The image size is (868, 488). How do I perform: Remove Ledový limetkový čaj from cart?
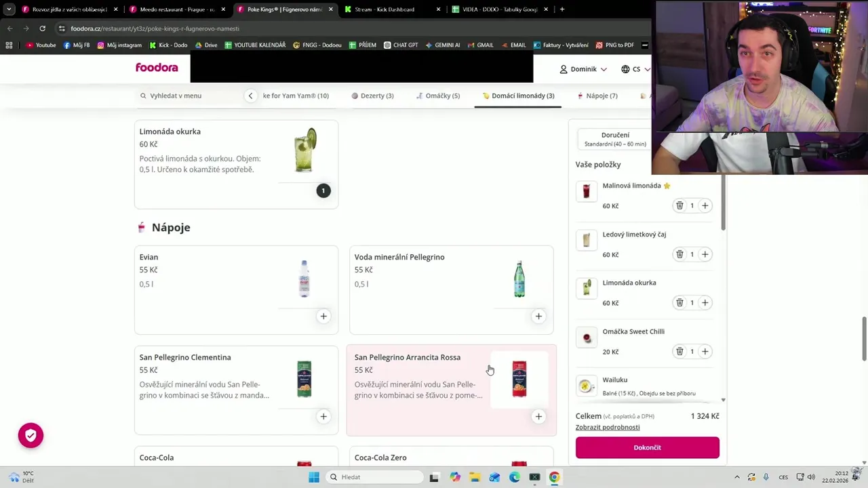coord(679,254)
